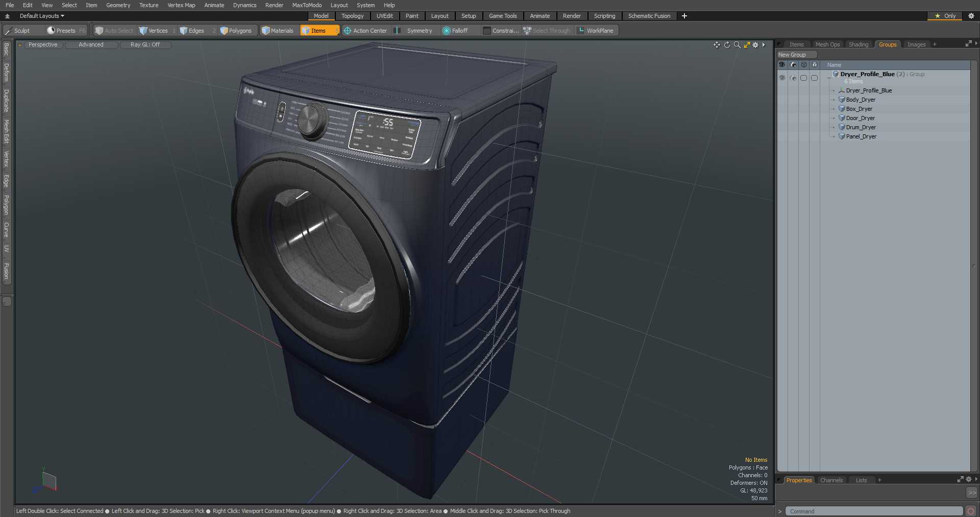Switch to Polygons selection mode

click(238, 31)
